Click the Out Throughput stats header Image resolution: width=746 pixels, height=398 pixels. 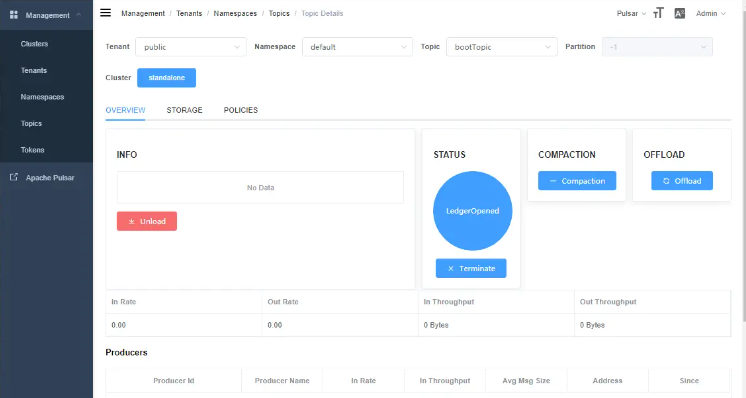652,302
